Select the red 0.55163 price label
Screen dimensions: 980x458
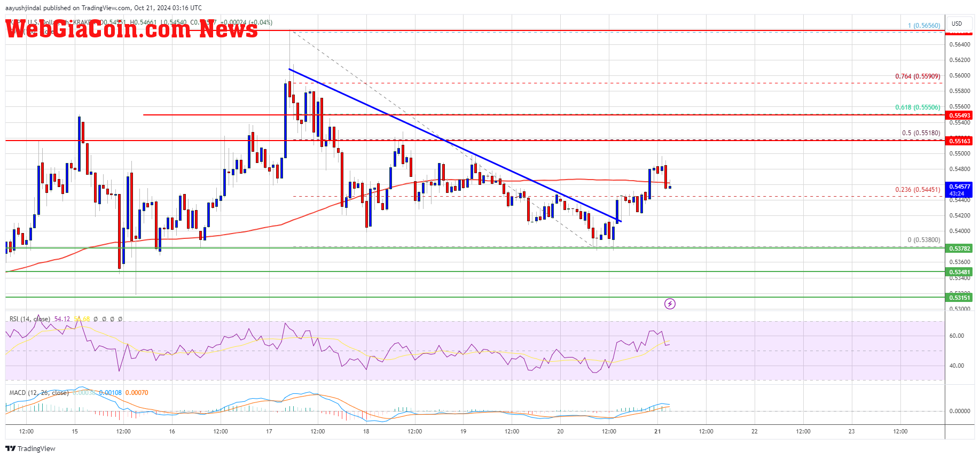pyautogui.click(x=959, y=141)
